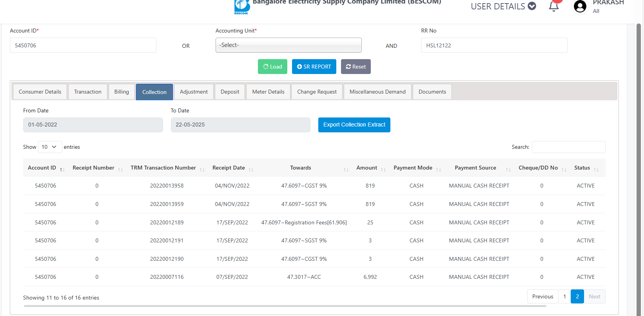Image resolution: width=644 pixels, height=316 pixels.
Task: Click transaction number 20220013959
Action: coord(167,204)
